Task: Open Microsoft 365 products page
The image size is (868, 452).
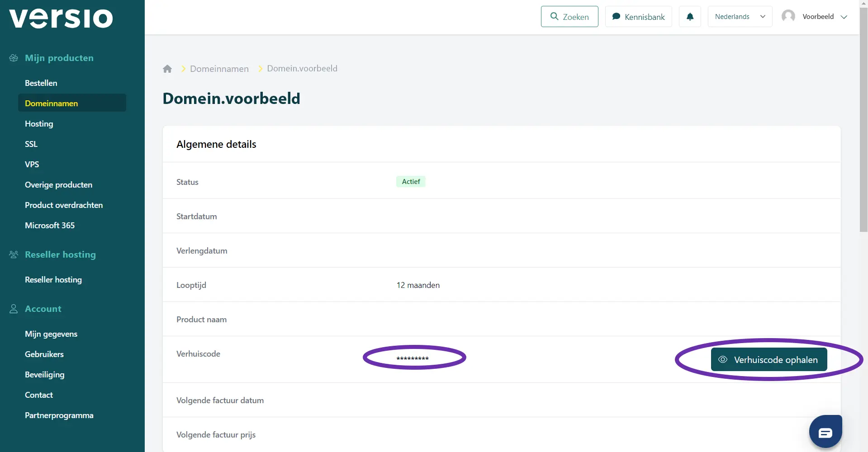Action: click(x=50, y=226)
